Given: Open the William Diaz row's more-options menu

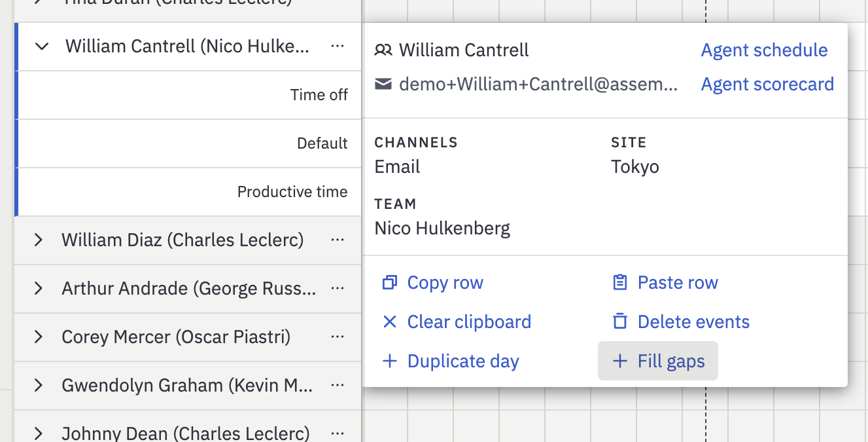Looking at the screenshot, I should click(x=338, y=240).
